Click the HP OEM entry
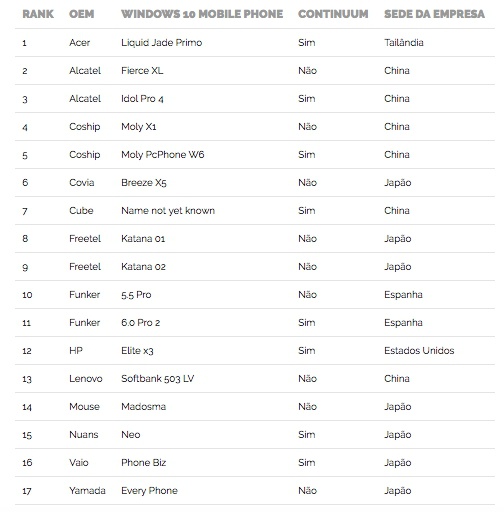Image resolution: width=504 pixels, height=512 pixels. point(76,351)
